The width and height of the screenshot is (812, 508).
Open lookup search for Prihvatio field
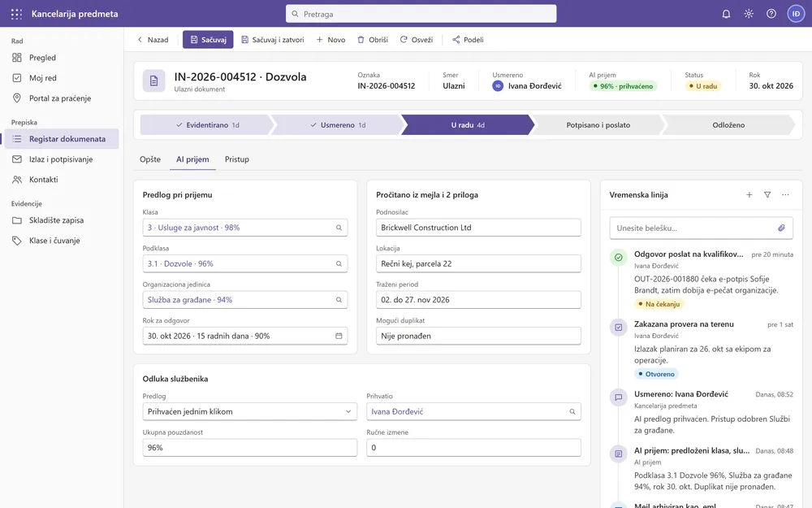tap(572, 411)
